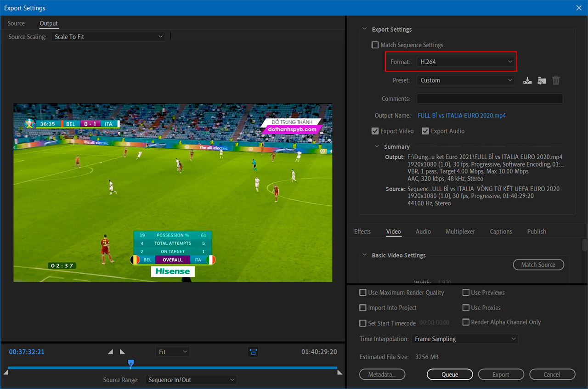Close the Export Settings dialog
The image size is (588, 389).
point(578,8)
